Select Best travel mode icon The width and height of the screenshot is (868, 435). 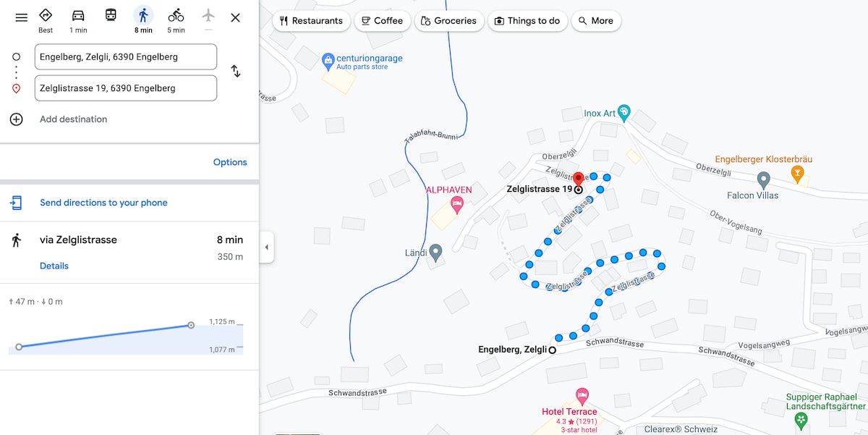pos(46,15)
